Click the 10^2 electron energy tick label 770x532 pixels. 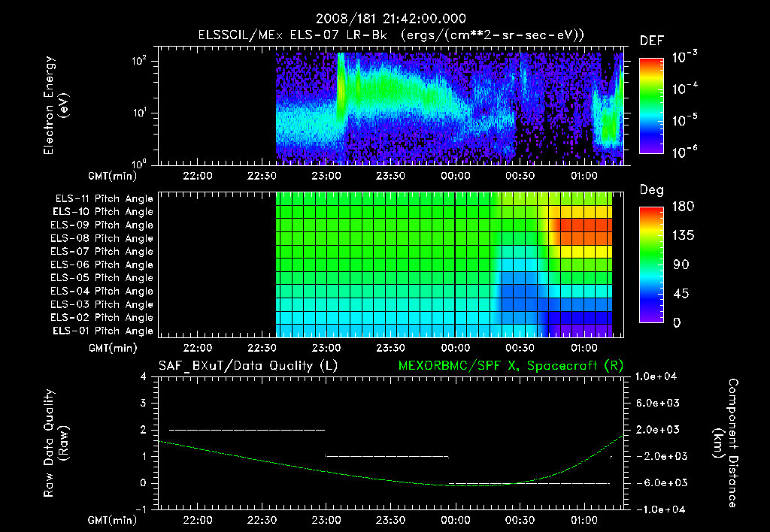pyautogui.click(x=139, y=61)
